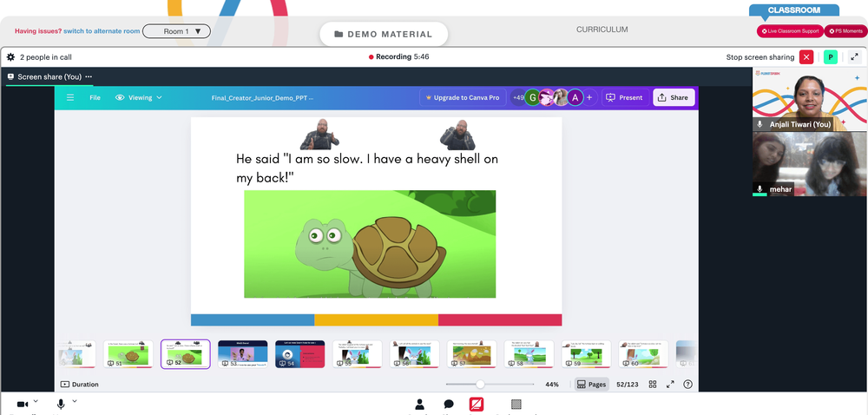
Task: Open Live Classroom Support
Action: (790, 31)
